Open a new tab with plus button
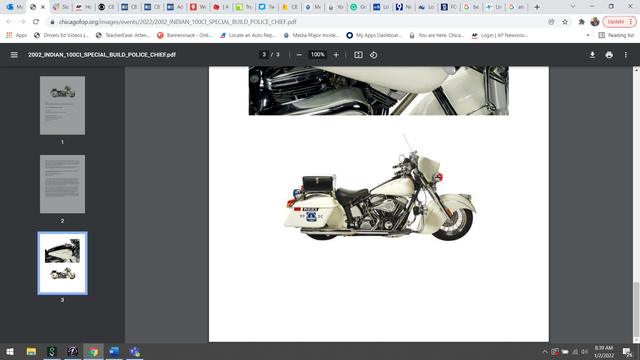 (537, 7)
